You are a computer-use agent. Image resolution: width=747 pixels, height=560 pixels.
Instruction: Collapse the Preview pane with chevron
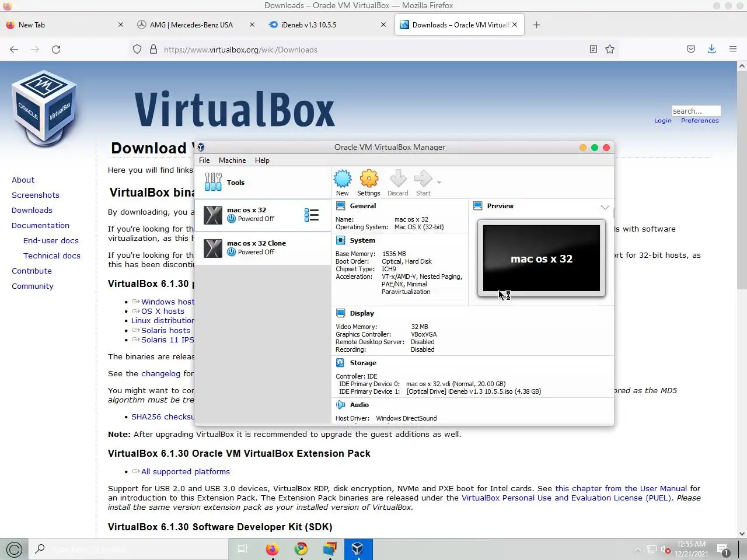click(605, 207)
